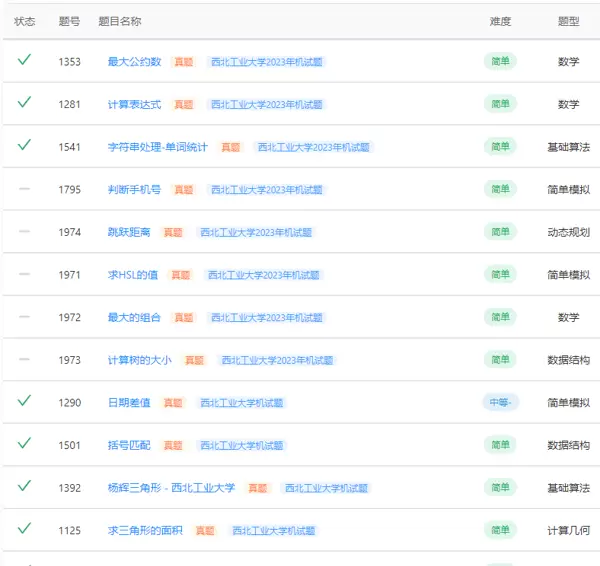The width and height of the screenshot is (600, 566).
Task: Open the 字符串处理-单词统计 problem
Action: pyautogui.click(x=157, y=147)
